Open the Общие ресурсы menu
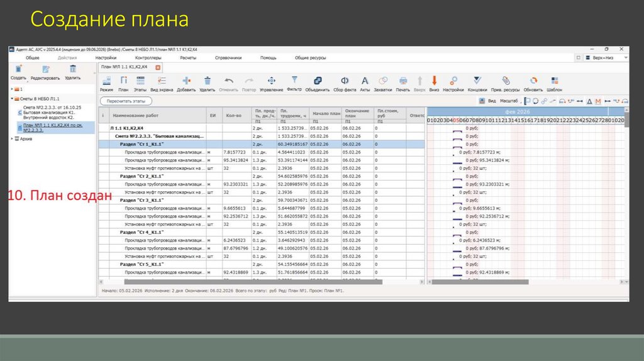The height and width of the screenshot is (361, 644). tap(311, 58)
